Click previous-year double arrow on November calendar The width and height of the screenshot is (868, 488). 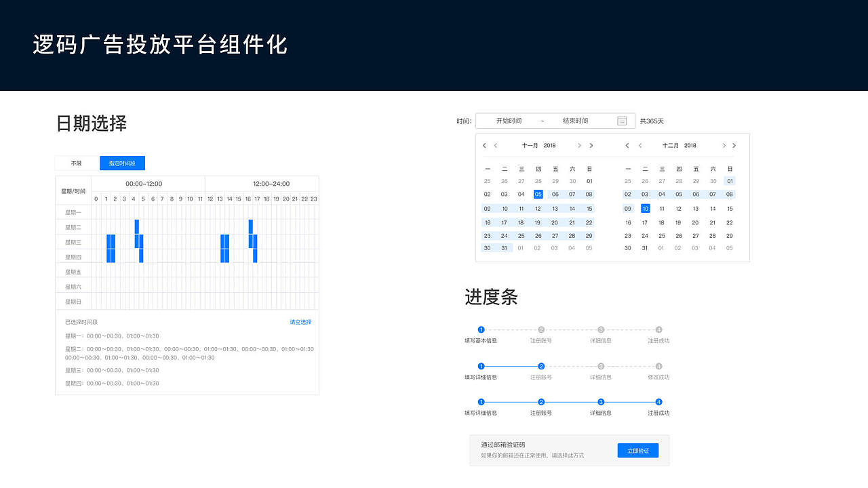484,145
